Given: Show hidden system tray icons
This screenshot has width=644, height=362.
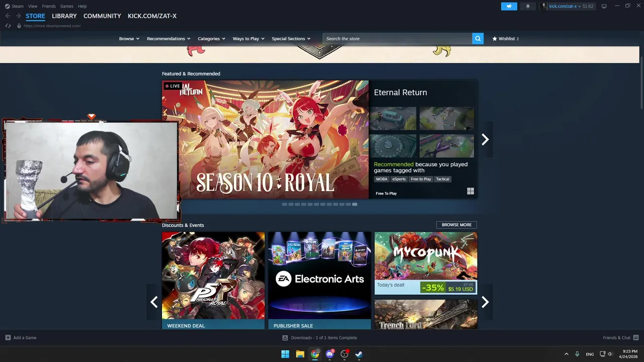Looking at the screenshot, I should [x=566, y=354].
